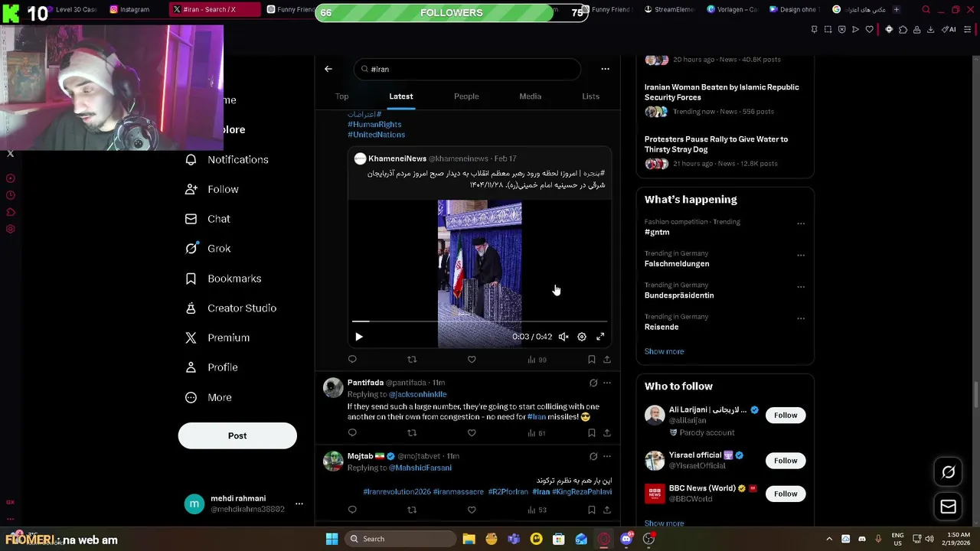Show hidden icons in system tray
The height and width of the screenshot is (551, 980).
click(x=829, y=539)
